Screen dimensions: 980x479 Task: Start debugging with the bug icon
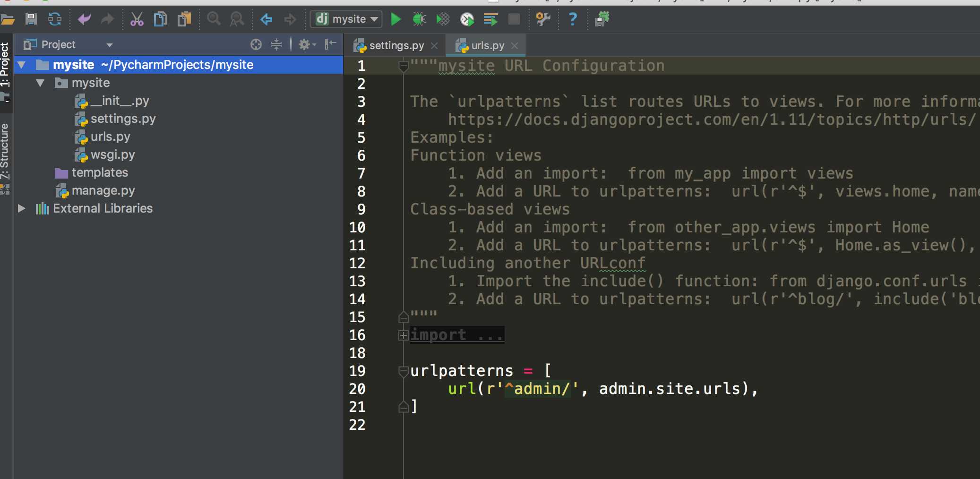[419, 19]
